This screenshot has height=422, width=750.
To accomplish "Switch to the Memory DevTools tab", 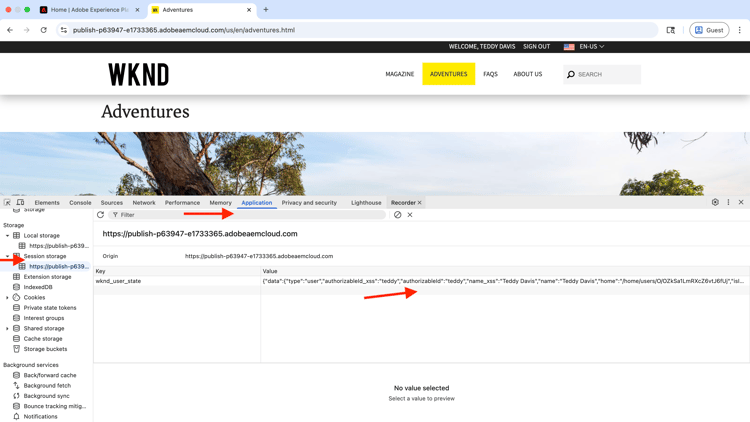I will [x=221, y=203].
